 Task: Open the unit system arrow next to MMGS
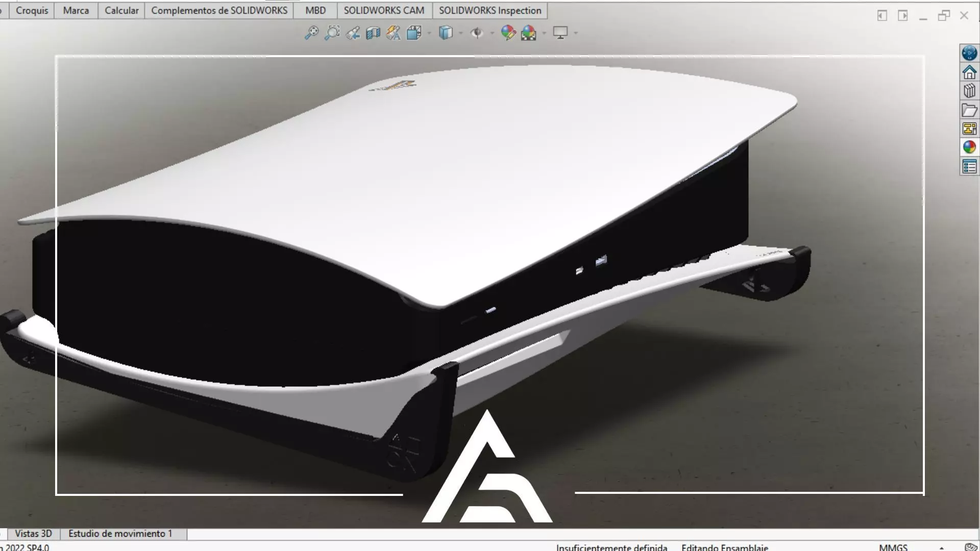point(942,547)
